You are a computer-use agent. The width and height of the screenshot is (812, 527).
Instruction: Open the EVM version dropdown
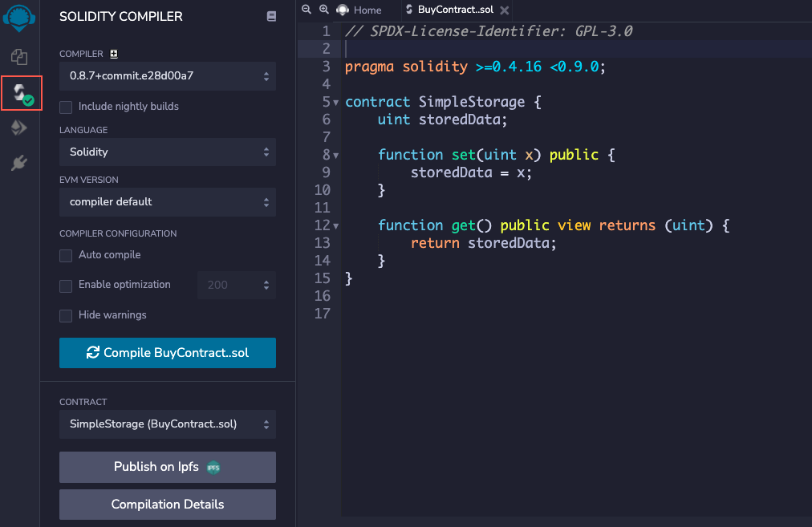click(x=167, y=201)
